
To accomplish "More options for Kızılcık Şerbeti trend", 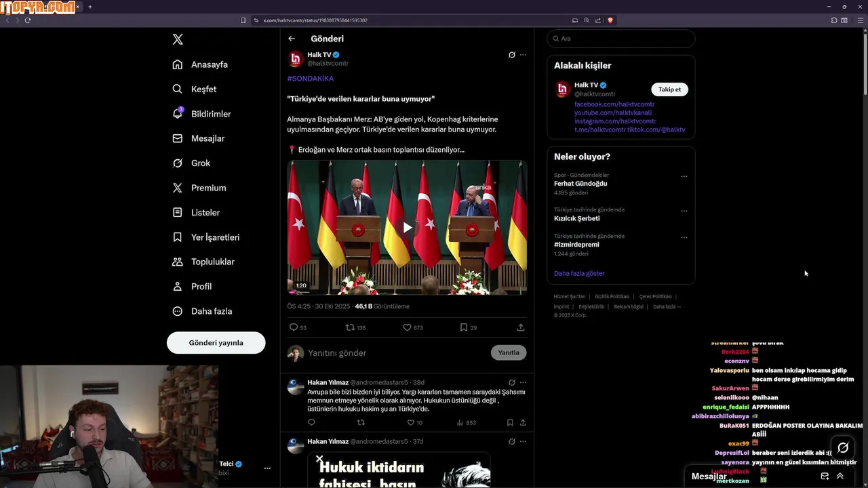I will (x=684, y=211).
